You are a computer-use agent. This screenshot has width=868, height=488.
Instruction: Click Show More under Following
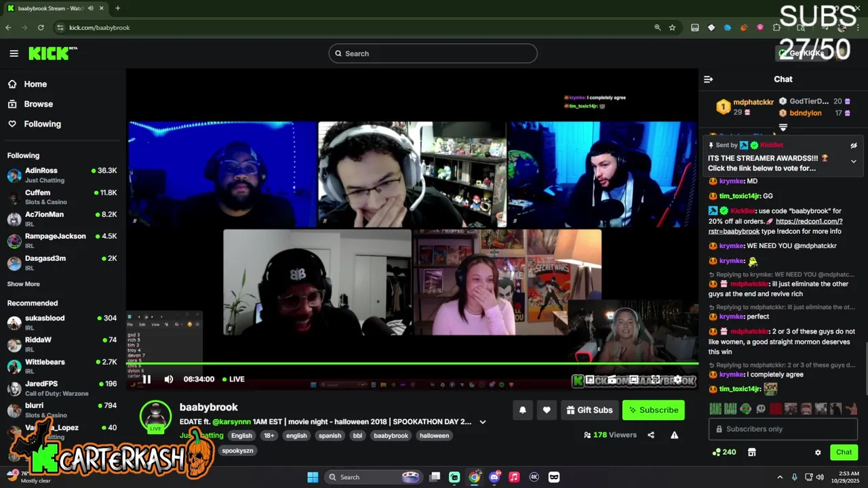pyautogui.click(x=23, y=284)
